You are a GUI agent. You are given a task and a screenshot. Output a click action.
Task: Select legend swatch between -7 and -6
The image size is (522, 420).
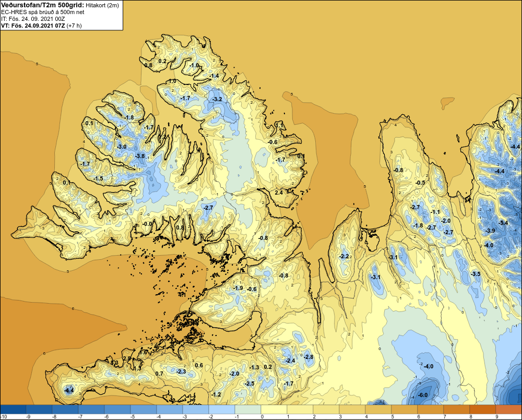(91, 409)
